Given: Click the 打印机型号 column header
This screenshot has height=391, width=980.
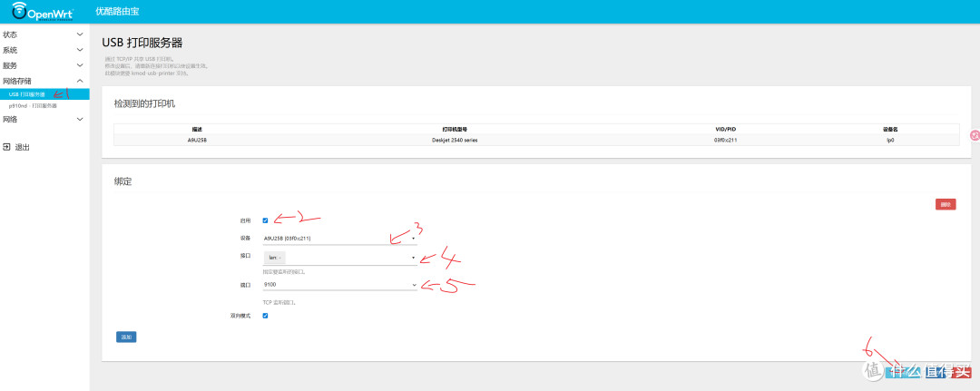Looking at the screenshot, I should click(x=455, y=130).
